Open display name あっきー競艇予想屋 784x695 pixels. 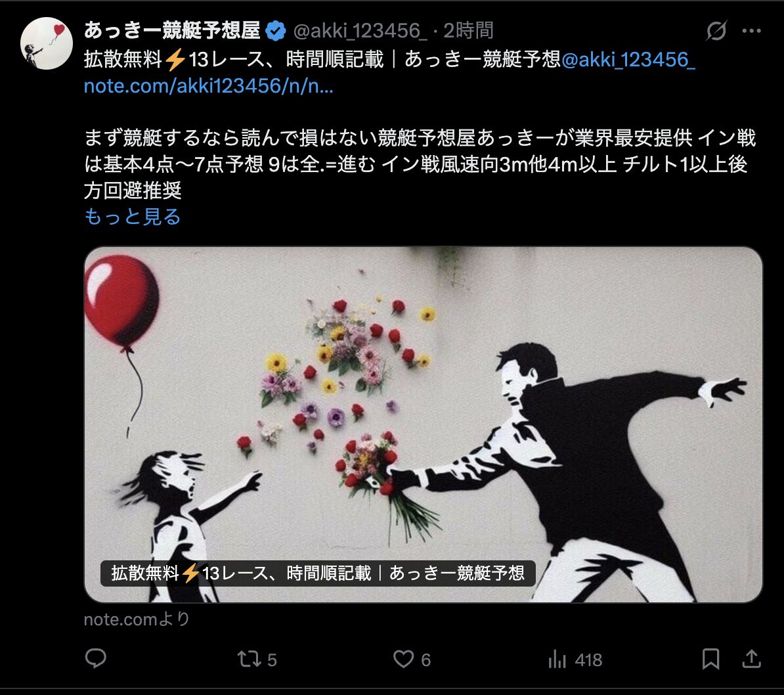pyautogui.click(x=172, y=30)
